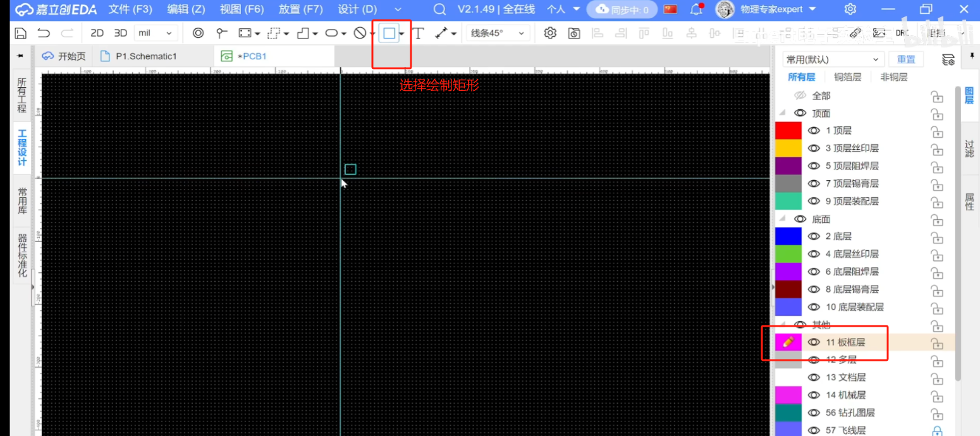Select the draw rectangle tool
980x436 pixels.
pyautogui.click(x=389, y=33)
